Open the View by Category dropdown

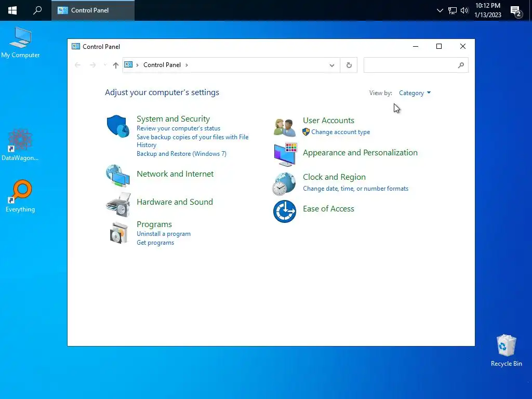coord(415,93)
